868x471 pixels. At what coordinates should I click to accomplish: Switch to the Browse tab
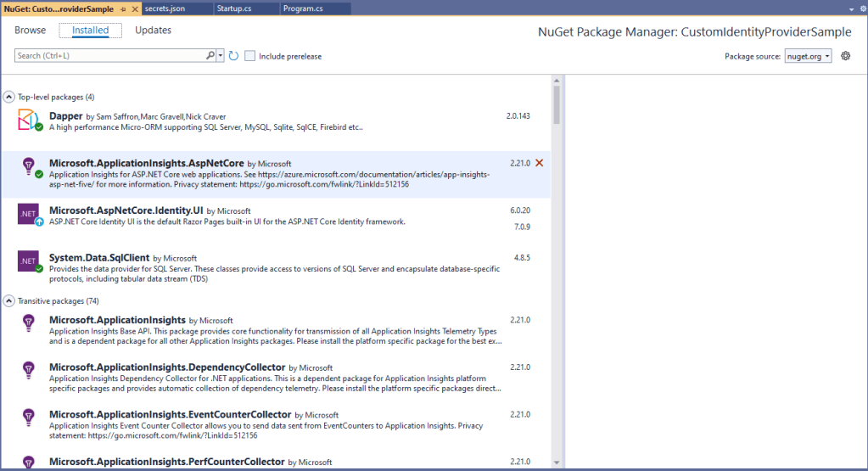coord(30,31)
